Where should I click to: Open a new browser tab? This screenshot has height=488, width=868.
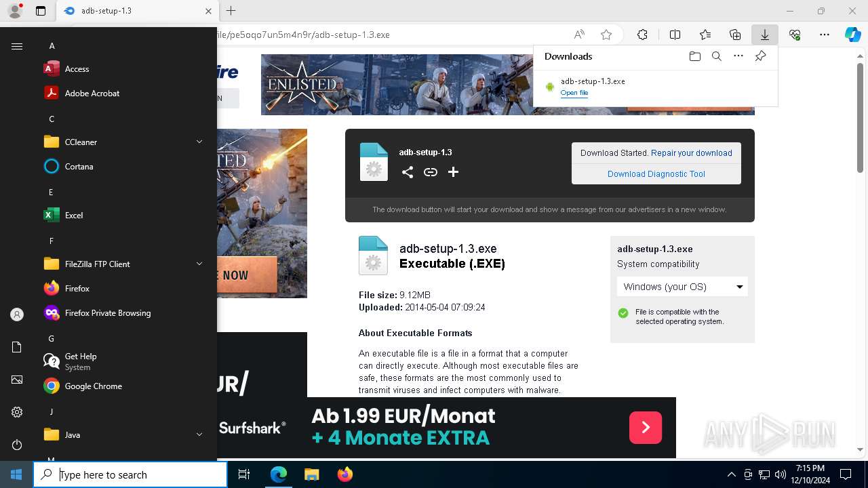231,11
